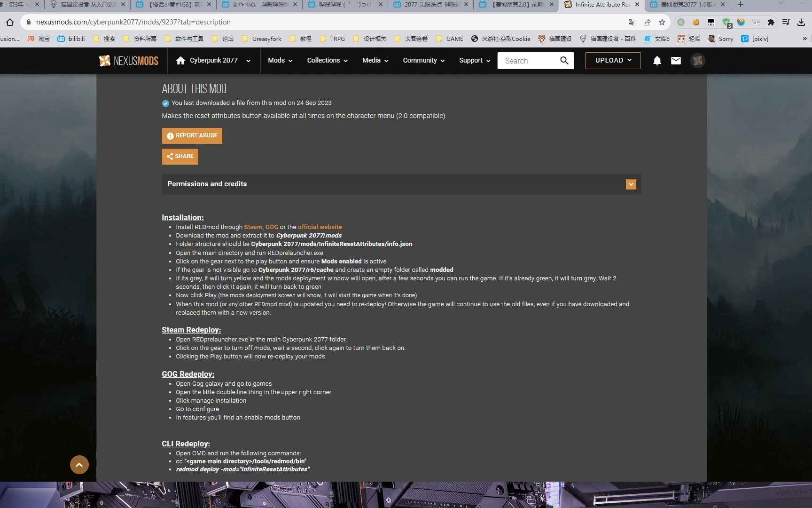Open the 米游社-获取Cookie bookmark

point(501,39)
